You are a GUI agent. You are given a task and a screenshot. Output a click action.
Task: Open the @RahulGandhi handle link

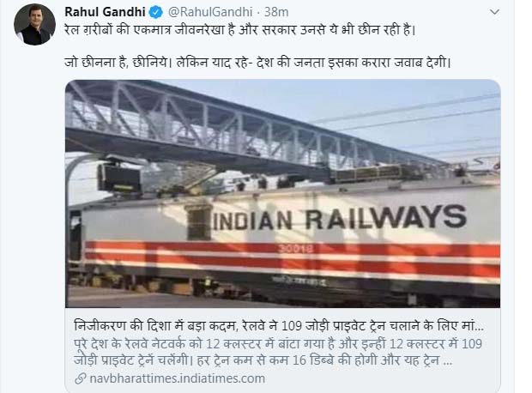[x=210, y=12]
